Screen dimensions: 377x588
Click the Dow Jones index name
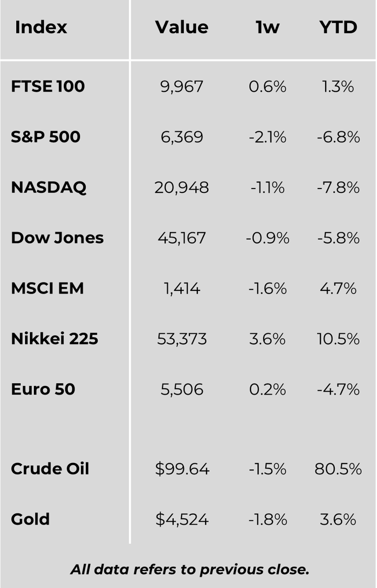pyautogui.click(x=57, y=238)
